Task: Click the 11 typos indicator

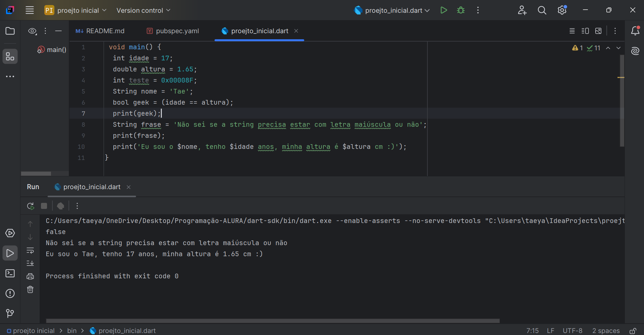Action: coord(594,48)
